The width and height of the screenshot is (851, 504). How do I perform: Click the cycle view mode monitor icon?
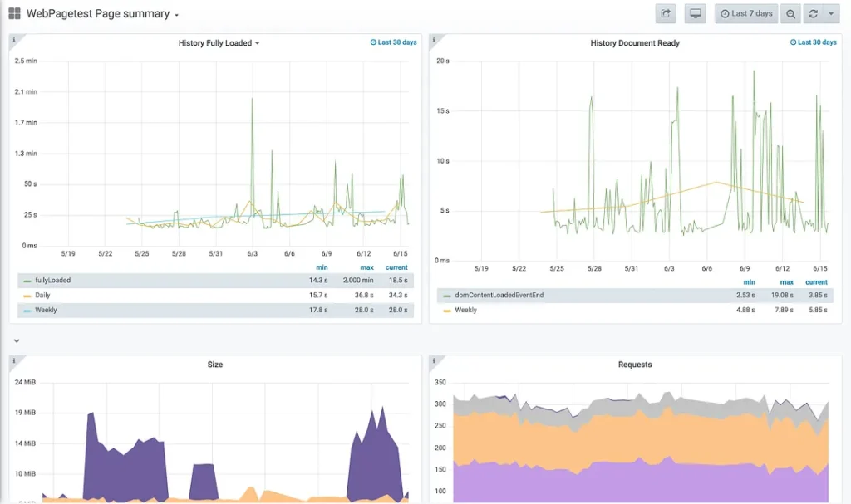click(695, 14)
